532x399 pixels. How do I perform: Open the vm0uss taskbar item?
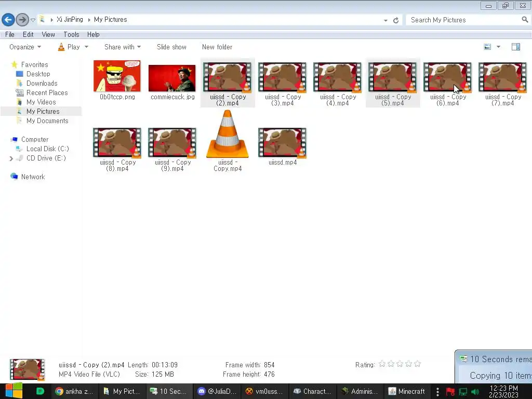[x=264, y=392]
